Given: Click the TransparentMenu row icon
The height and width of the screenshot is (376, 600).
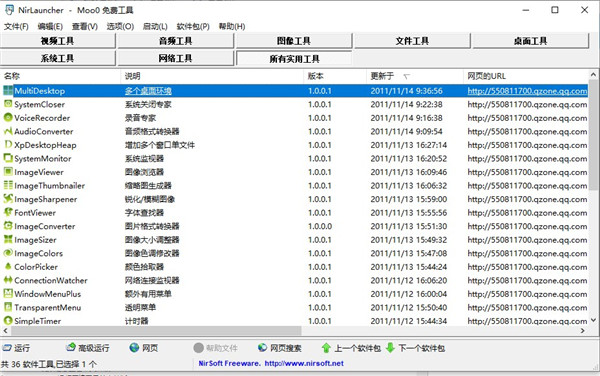Looking at the screenshot, I should coord(8,308).
